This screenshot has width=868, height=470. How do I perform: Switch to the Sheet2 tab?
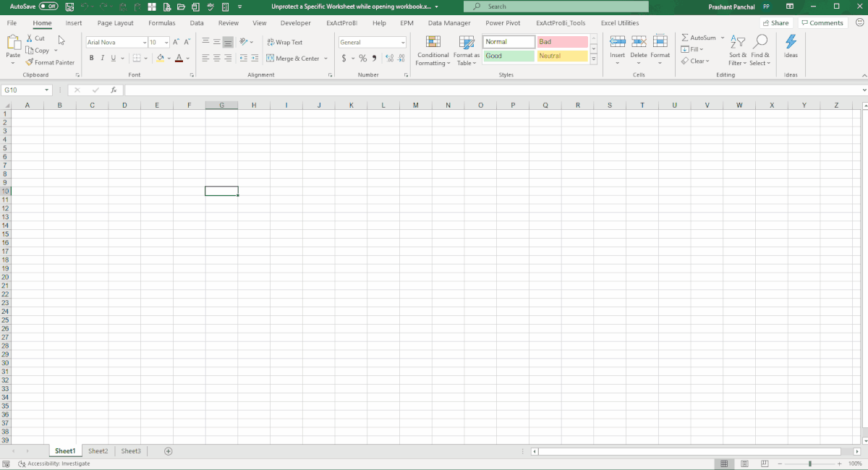click(98, 451)
